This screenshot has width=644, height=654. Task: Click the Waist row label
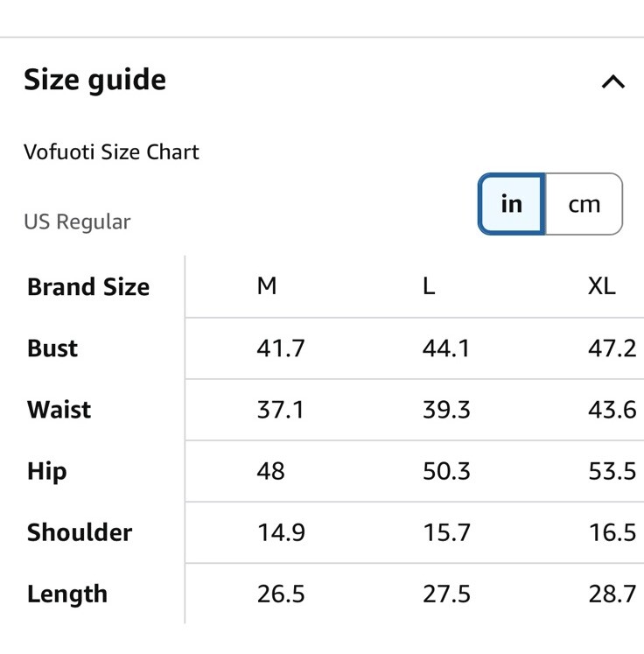click(59, 409)
